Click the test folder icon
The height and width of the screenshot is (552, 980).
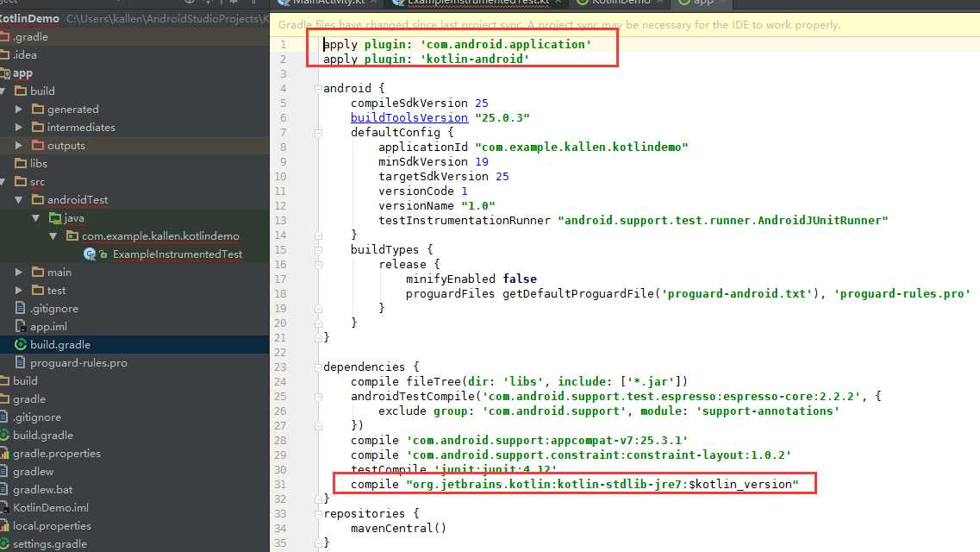coord(38,290)
